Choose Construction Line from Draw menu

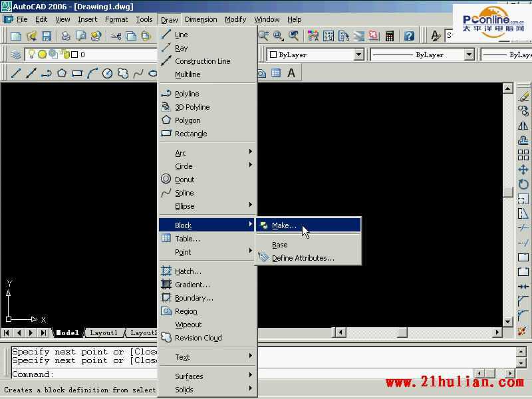point(207,61)
